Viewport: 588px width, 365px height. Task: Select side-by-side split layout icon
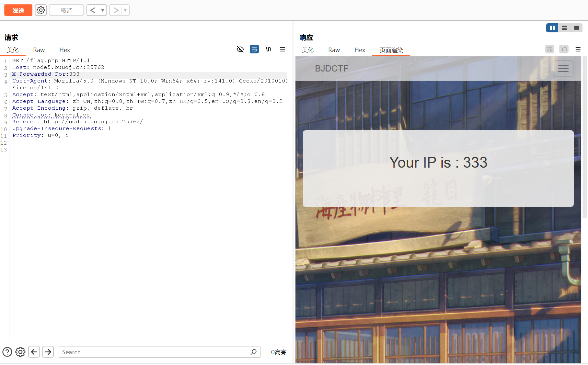coord(552,28)
